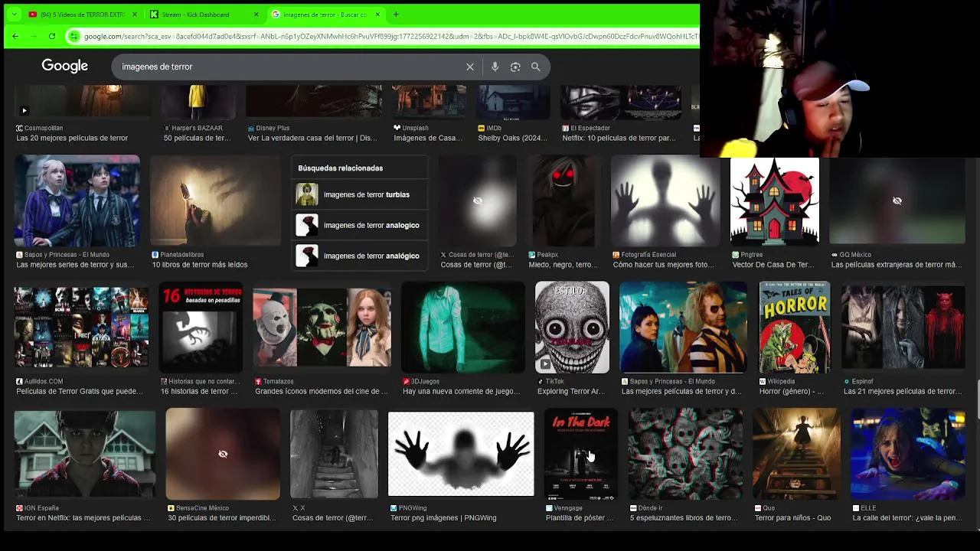This screenshot has height=551, width=980.
Task: Open Sapos y Princesas series image thumbnail
Action: (x=77, y=201)
